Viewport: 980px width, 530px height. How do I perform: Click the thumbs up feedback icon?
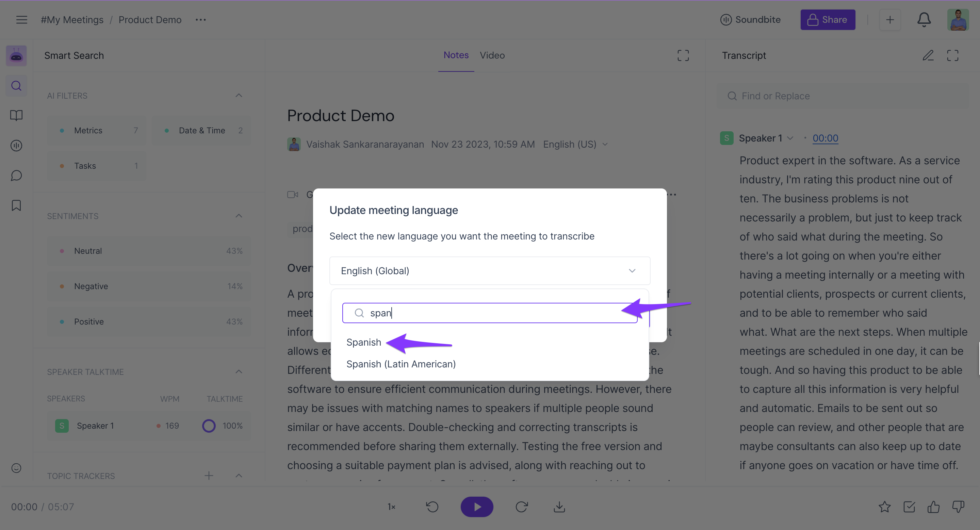point(933,507)
